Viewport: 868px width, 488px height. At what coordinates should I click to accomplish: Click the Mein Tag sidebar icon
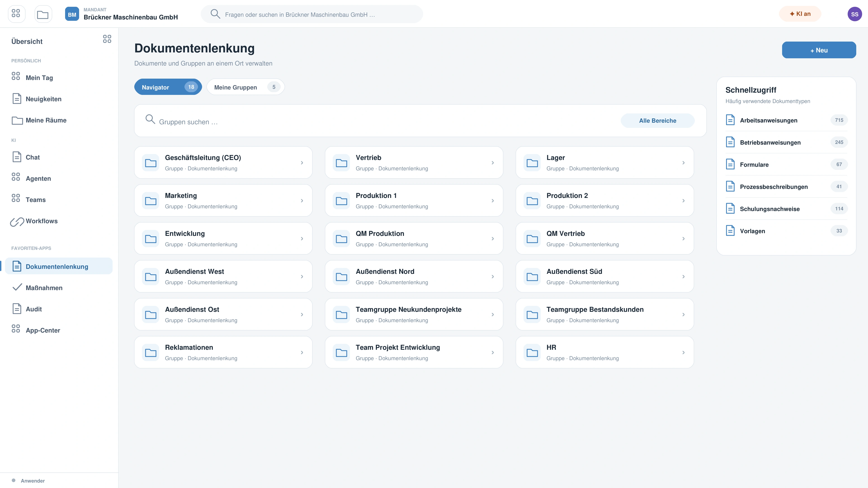(x=16, y=76)
